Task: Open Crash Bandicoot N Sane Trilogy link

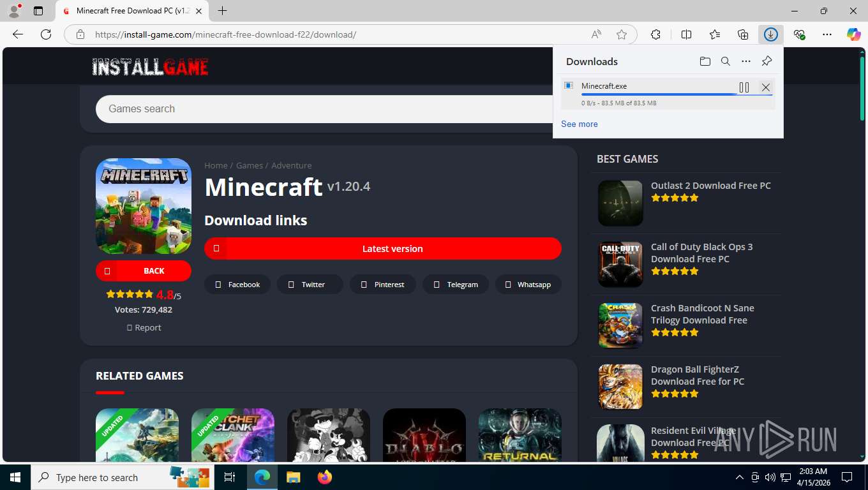Action: tap(703, 314)
